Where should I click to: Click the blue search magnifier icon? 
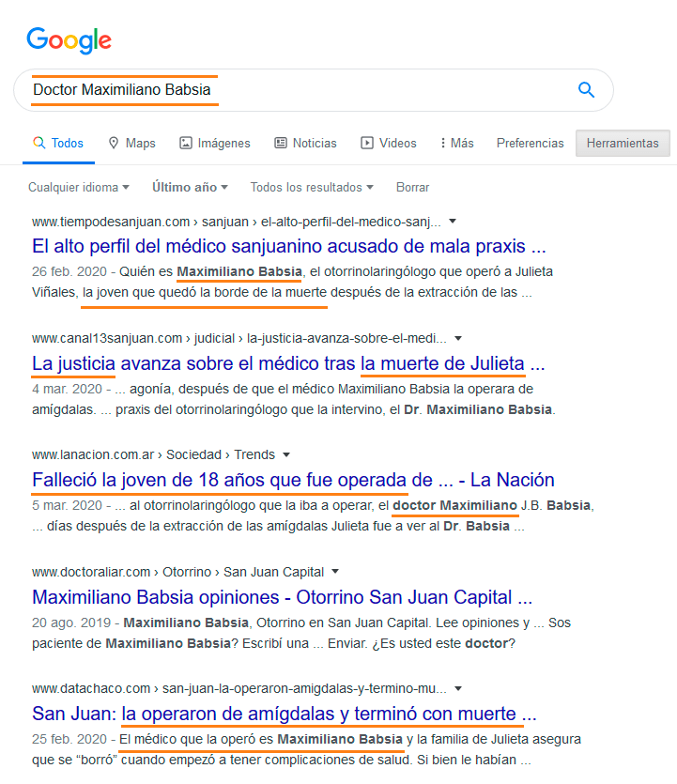pyautogui.click(x=586, y=90)
